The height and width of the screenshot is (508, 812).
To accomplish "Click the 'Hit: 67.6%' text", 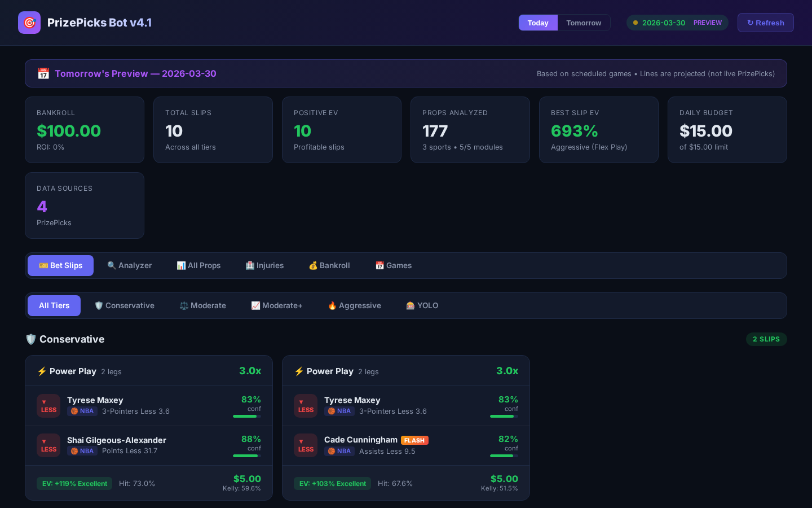I will tap(395, 484).
